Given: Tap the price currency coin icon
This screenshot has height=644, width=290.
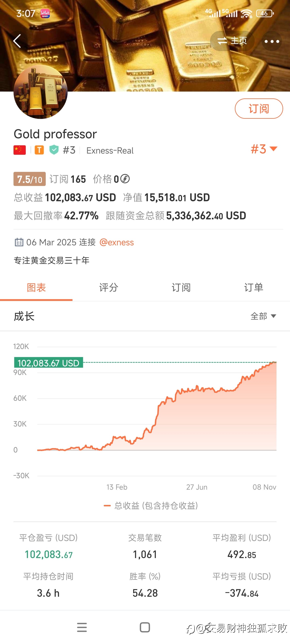Looking at the screenshot, I should [125, 179].
